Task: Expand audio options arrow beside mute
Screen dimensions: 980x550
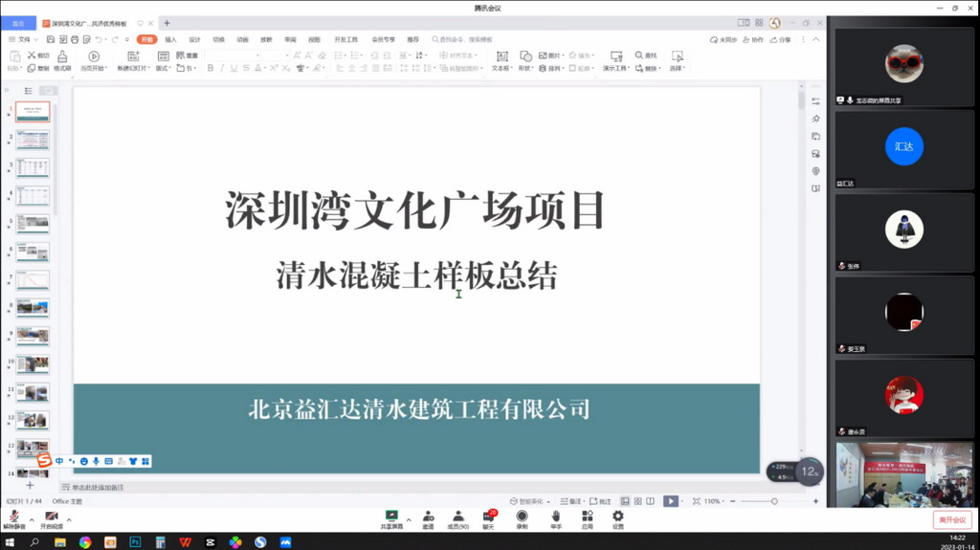Action: point(32,519)
